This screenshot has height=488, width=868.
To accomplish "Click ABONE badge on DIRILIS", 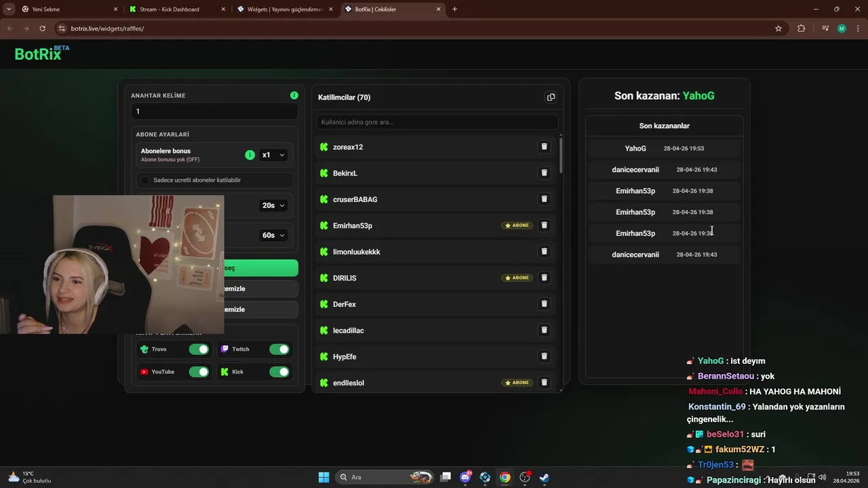I will tap(517, 278).
